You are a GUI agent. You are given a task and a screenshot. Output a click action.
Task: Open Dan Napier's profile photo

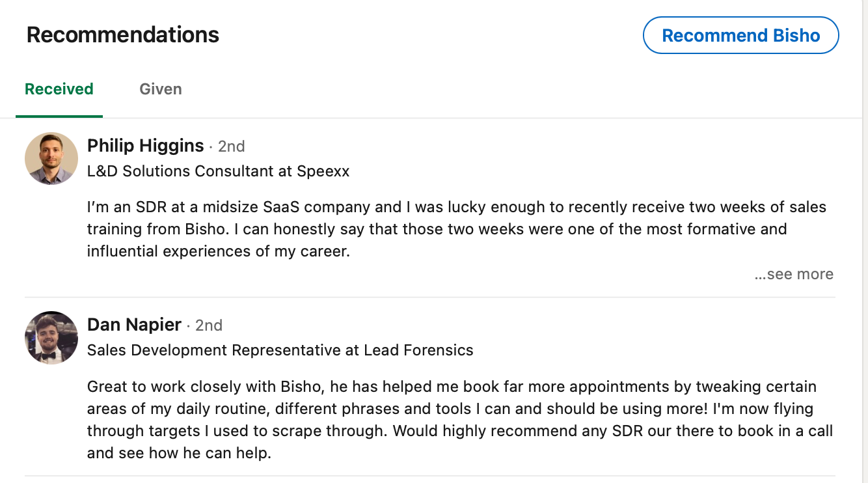[51, 337]
